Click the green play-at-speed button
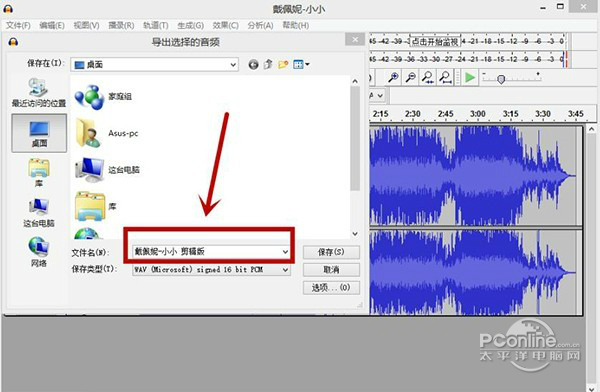This screenshot has height=392, width=600. 470,77
